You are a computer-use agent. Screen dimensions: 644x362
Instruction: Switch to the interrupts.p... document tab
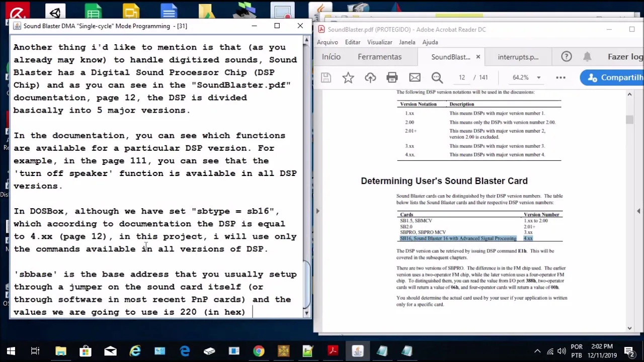point(518,57)
